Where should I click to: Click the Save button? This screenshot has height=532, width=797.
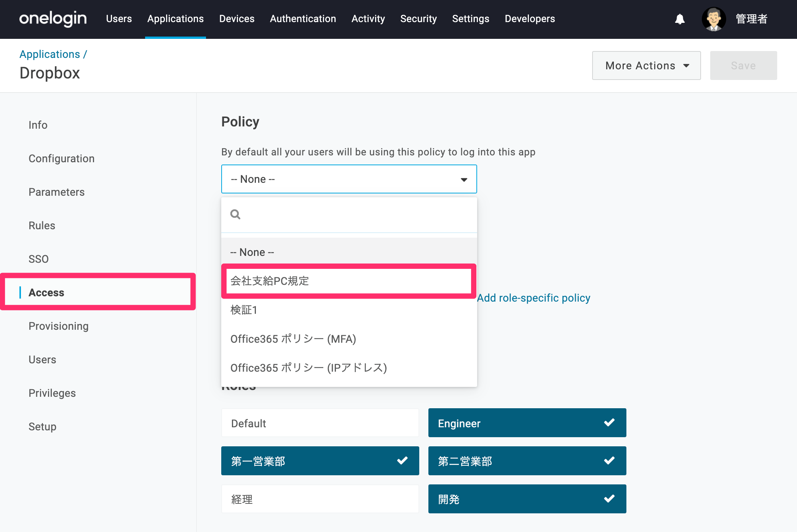coord(743,66)
